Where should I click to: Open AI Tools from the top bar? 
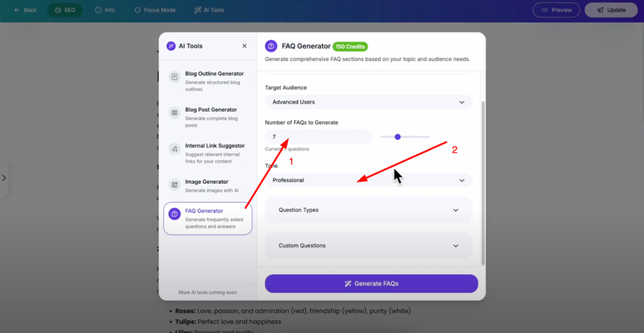(209, 10)
